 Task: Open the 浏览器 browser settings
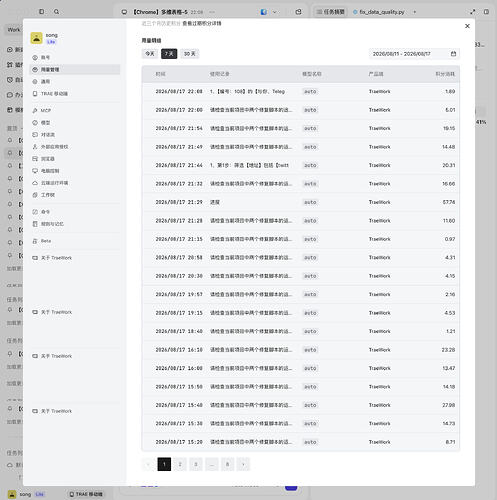tap(75, 159)
